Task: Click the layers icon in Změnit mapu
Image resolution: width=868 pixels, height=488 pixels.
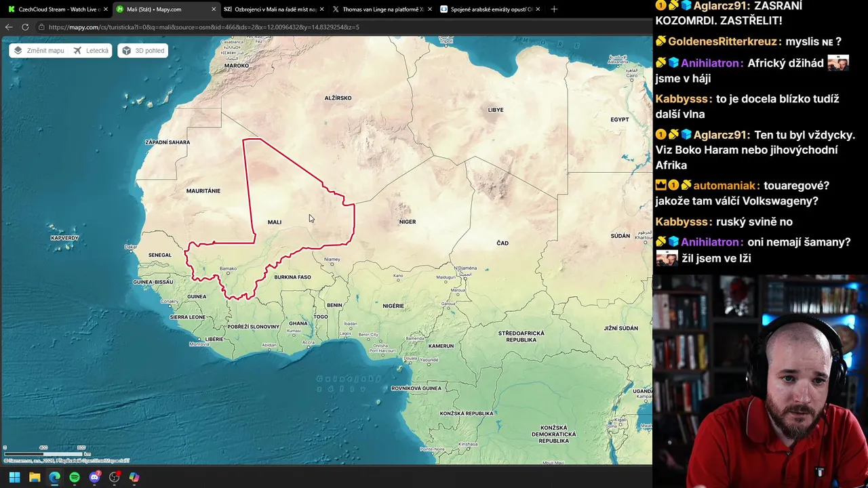Action: pos(18,51)
